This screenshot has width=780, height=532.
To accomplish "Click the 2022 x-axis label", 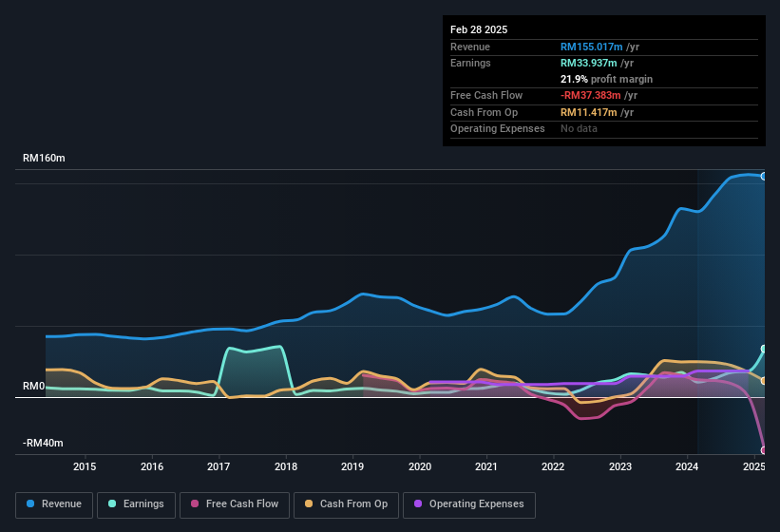I will pyautogui.click(x=553, y=466).
